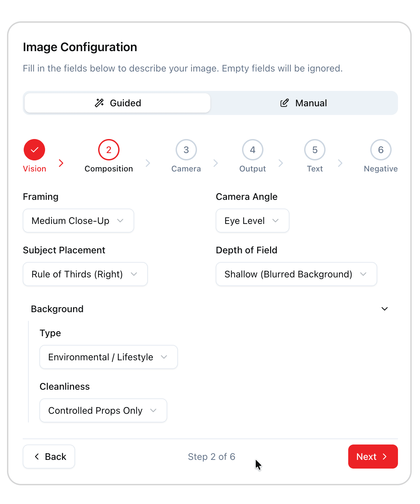Screen dimensions: 420x504
Task: Open the Camera Angle dropdown
Action: pos(252,221)
